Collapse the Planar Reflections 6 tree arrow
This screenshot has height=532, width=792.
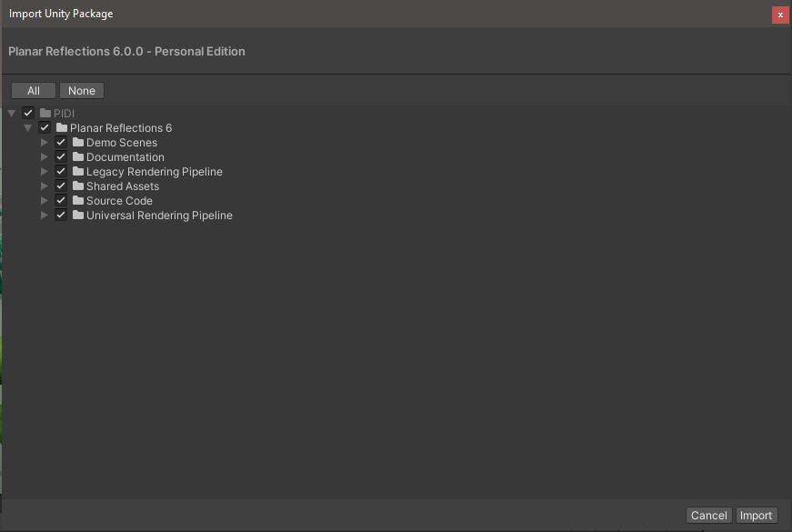[28, 128]
